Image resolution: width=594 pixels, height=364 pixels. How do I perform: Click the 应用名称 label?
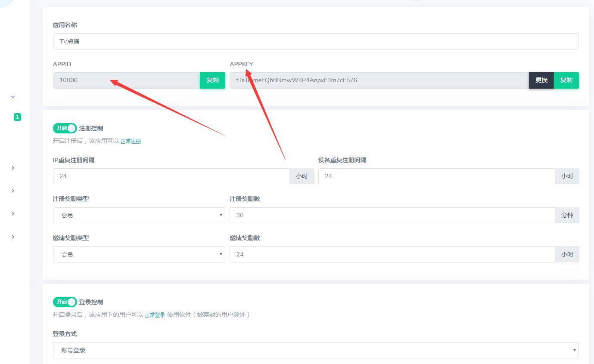coord(65,25)
